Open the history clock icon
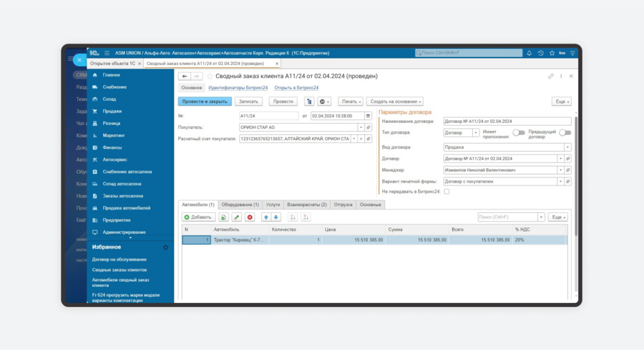This screenshot has width=644, height=350. tap(540, 52)
